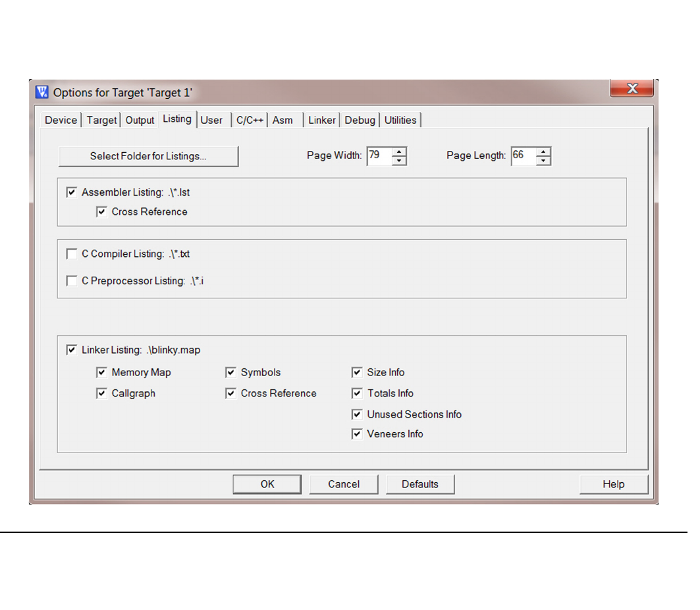Image resolution: width=700 pixels, height=610 pixels.
Task: Click the dialog title 'Options for Target'
Action: [122, 92]
